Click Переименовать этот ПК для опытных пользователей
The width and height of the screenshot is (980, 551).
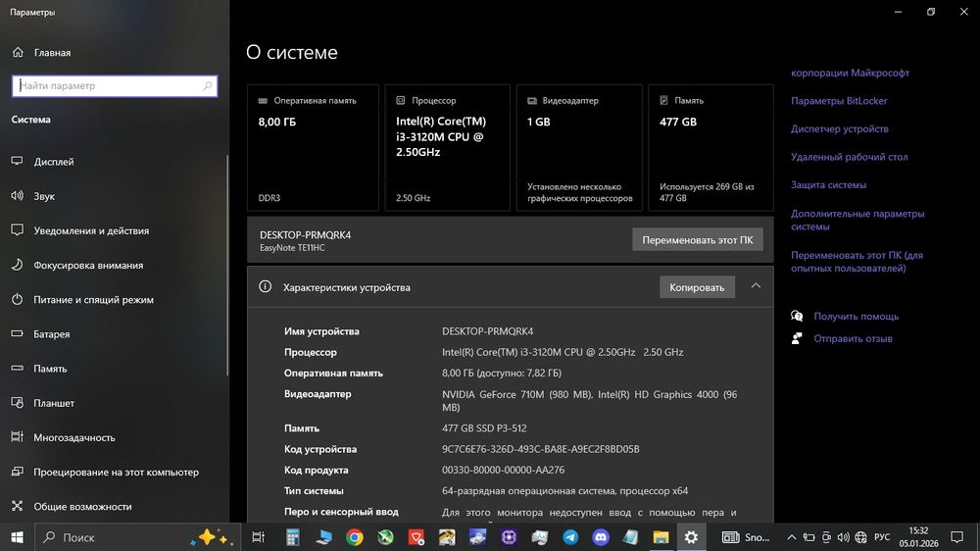857,262
